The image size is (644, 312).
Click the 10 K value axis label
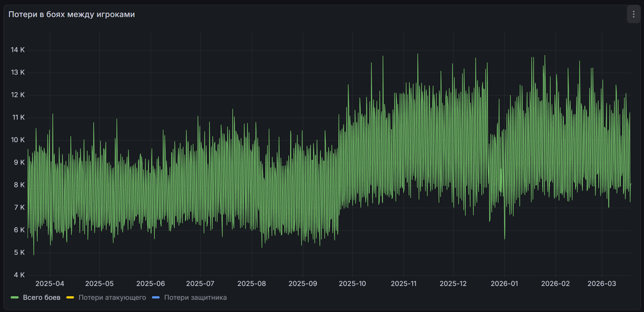(x=18, y=140)
